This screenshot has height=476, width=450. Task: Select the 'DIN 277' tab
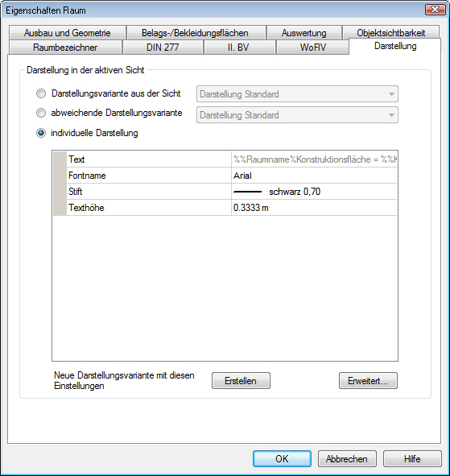point(163,48)
